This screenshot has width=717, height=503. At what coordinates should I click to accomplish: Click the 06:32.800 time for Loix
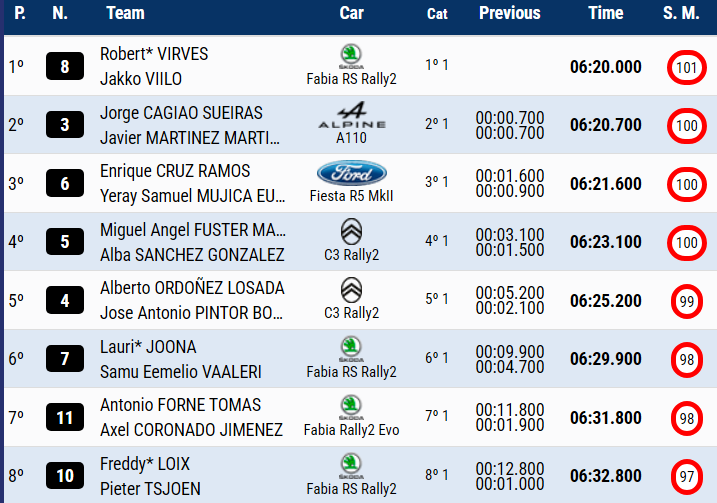[606, 476]
